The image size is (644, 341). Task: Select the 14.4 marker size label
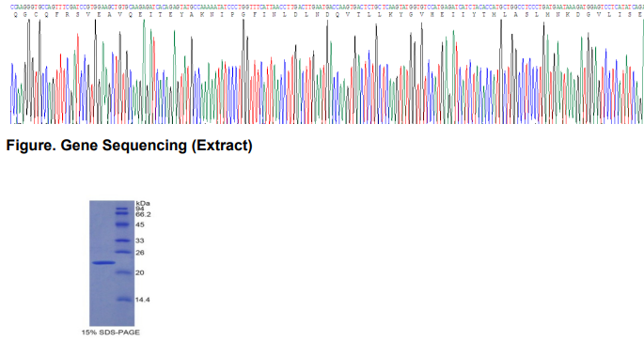pyautogui.click(x=143, y=300)
